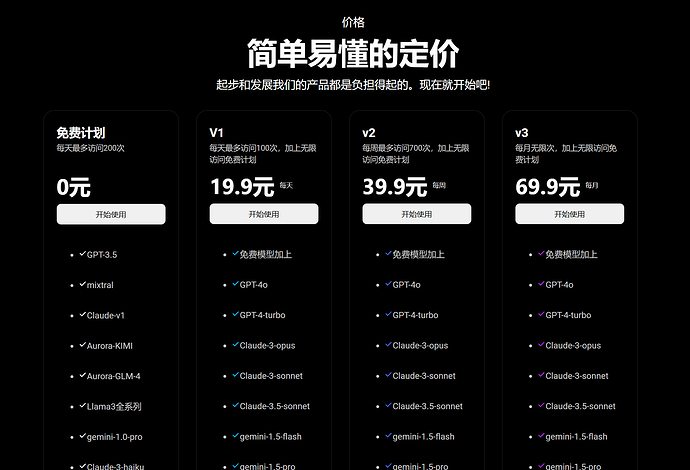Click the mixtral list item text
Screen dimensions: 690x470
coord(100,285)
